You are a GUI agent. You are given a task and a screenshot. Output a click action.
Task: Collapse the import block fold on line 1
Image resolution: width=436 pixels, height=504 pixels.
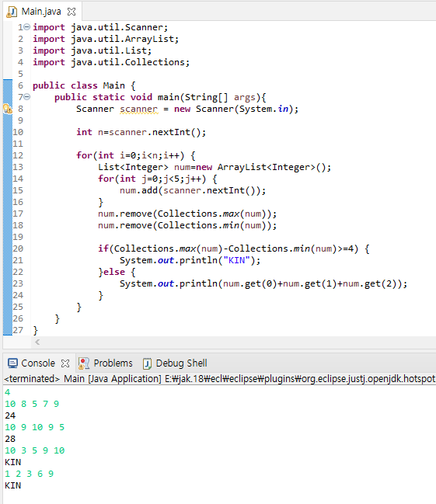pyautogui.click(x=27, y=27)
